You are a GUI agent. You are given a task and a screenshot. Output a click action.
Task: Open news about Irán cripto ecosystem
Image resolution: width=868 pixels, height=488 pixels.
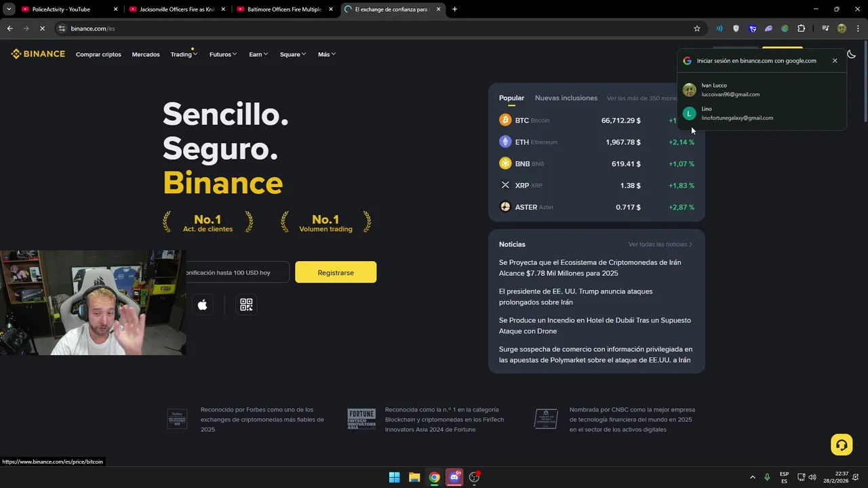pyautogui.click(x=590, y=268)
